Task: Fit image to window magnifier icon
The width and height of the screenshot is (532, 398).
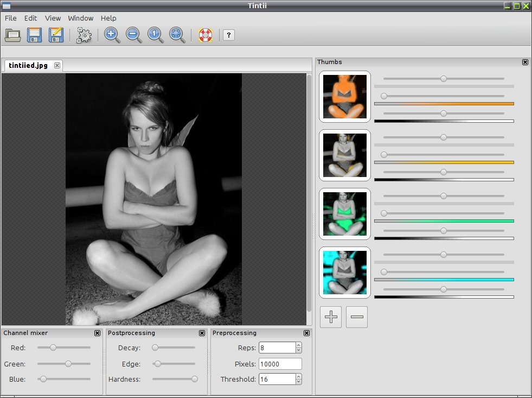Action: tap(177, 35)
